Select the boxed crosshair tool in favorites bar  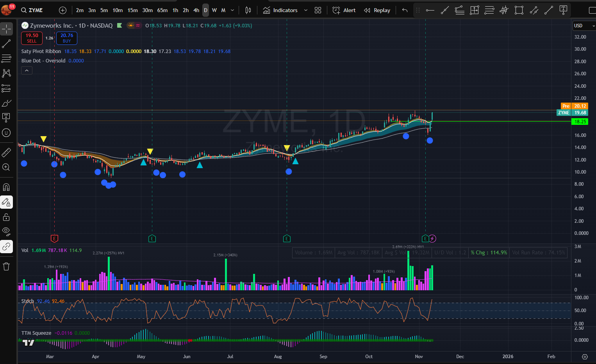pos(475,10)
